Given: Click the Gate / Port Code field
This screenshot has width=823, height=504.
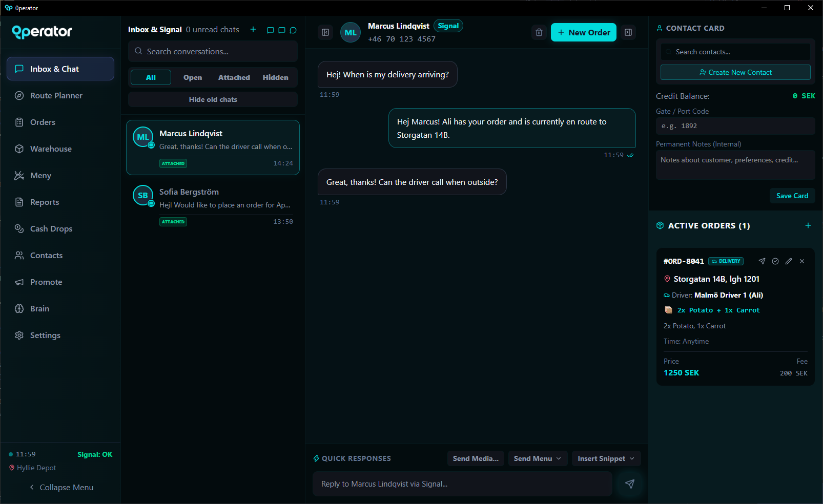Looking at the screenshot, I should click(x=735, y=126).
